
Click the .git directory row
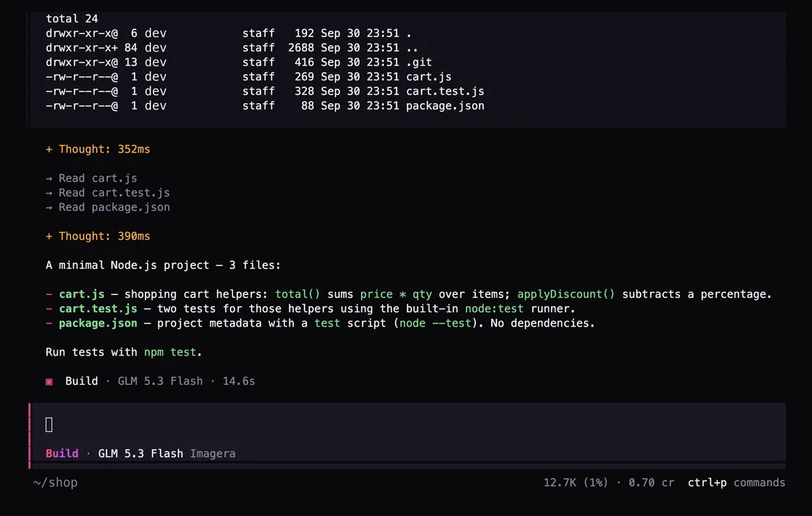pyautogui.click(x=238, y=62)
